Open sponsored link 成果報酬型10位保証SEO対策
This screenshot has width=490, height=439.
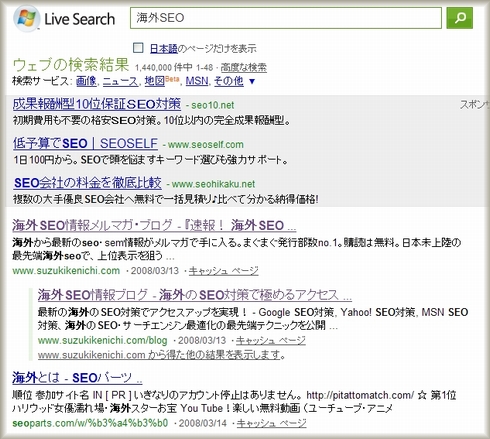(x=97, y=104)
